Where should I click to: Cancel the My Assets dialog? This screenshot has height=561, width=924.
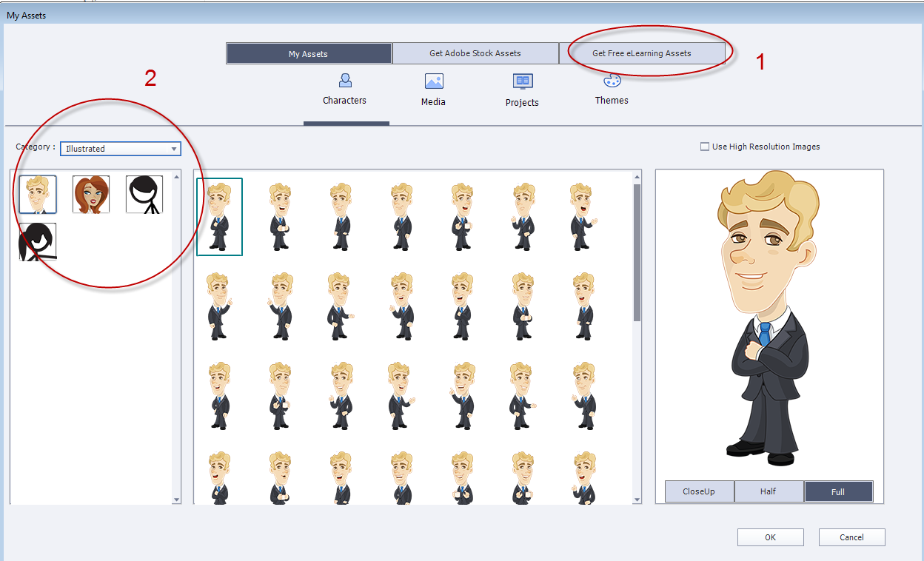pos(851,537)
